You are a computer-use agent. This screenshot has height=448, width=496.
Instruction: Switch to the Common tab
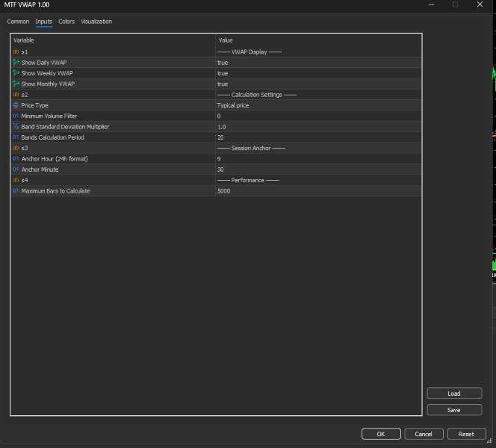tap(18, 22)
